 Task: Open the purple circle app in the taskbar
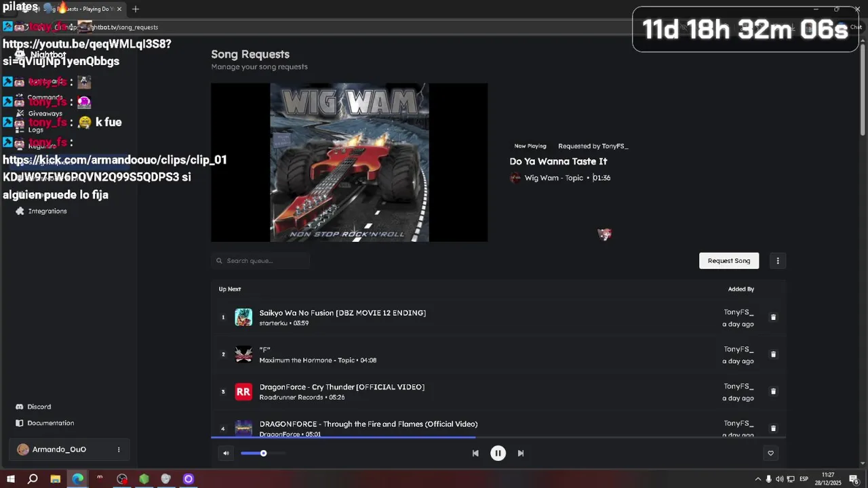[x=189, y=479]
